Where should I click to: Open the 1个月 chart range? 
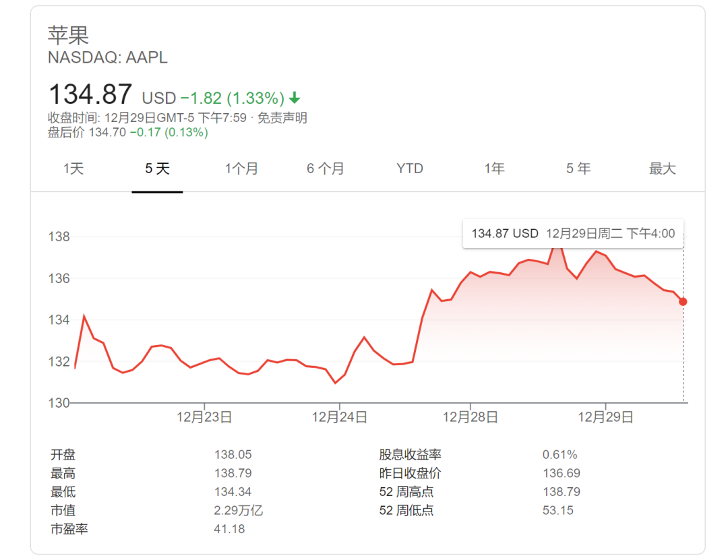coord(241,168)
